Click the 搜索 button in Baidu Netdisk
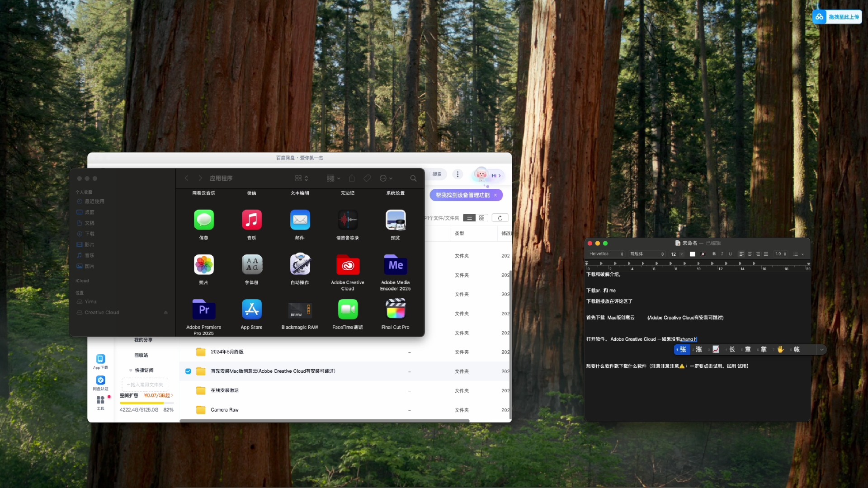Screen dimensions: 868x488 click(x=437, y=174)
